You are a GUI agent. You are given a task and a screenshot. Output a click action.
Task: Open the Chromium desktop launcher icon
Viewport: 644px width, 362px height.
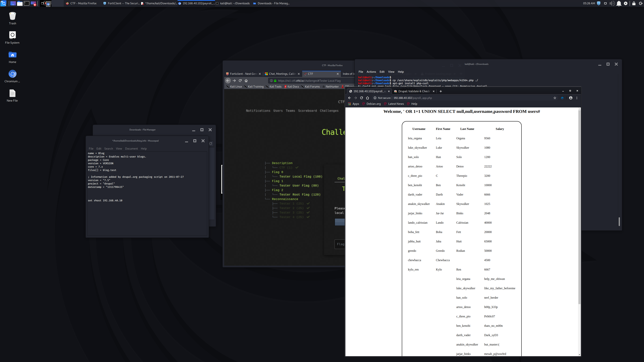(12, 74)
